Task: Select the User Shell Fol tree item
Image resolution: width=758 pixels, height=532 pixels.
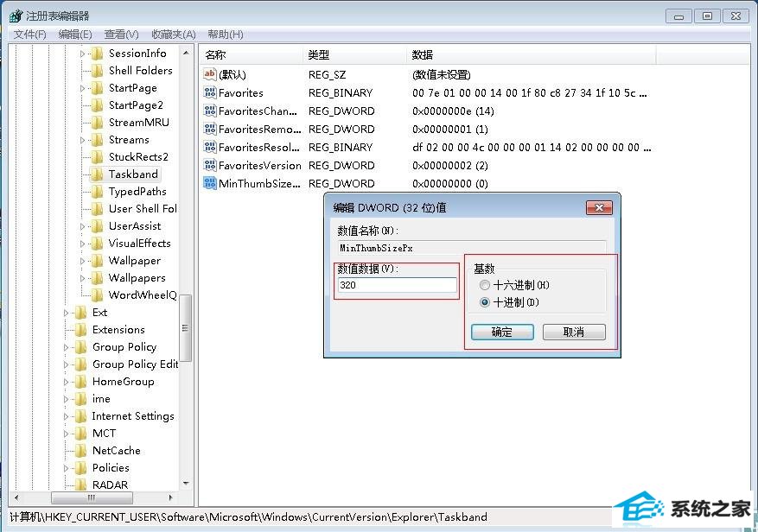Action: pos(143,209)
